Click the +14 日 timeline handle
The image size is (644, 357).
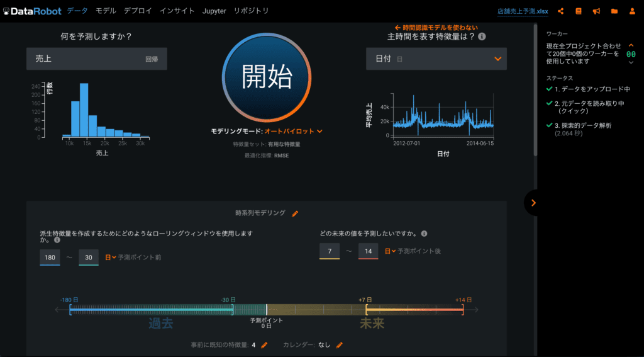click(x=464, y=310)
